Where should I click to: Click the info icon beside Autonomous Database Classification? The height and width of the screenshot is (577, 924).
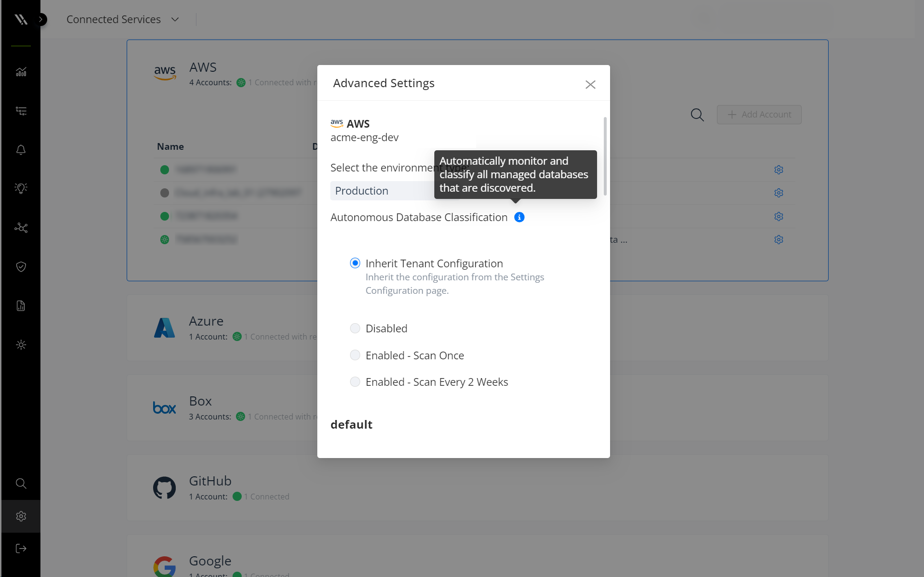coord(519,217)
